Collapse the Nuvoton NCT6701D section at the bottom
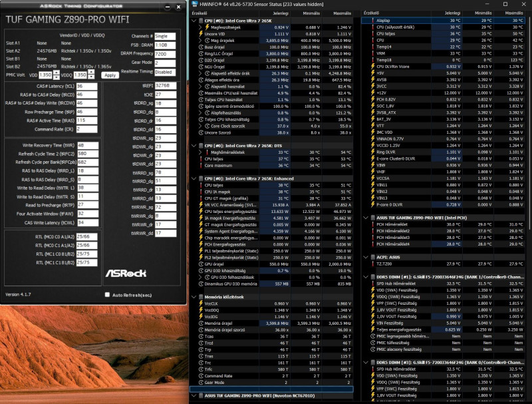 coord(194,395)
